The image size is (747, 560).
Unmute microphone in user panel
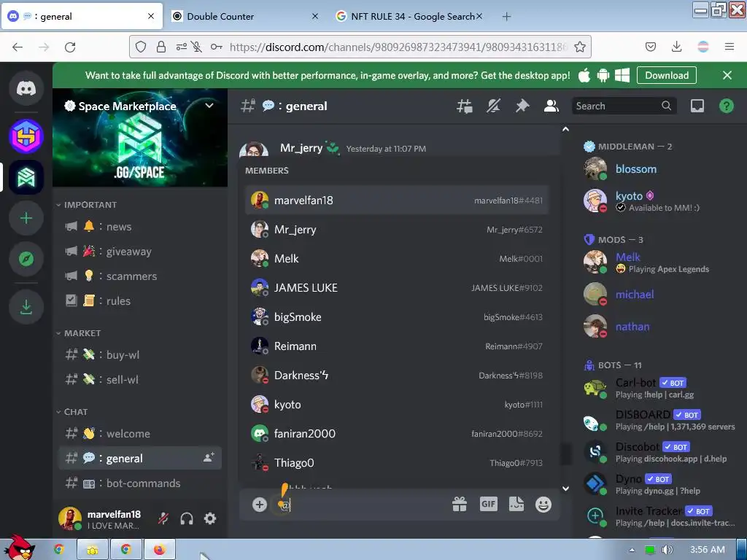[163, 518]
